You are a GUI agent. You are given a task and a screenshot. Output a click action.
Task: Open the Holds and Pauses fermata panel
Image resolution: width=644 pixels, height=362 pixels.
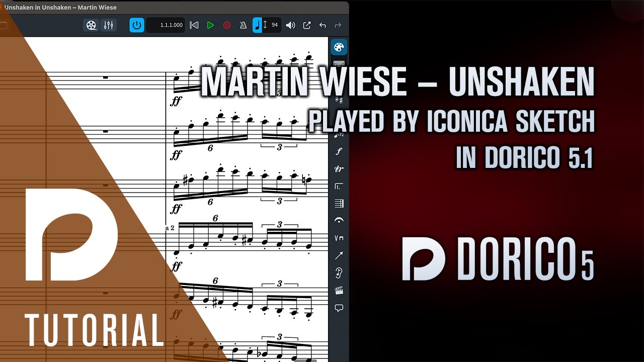point(339,221)
